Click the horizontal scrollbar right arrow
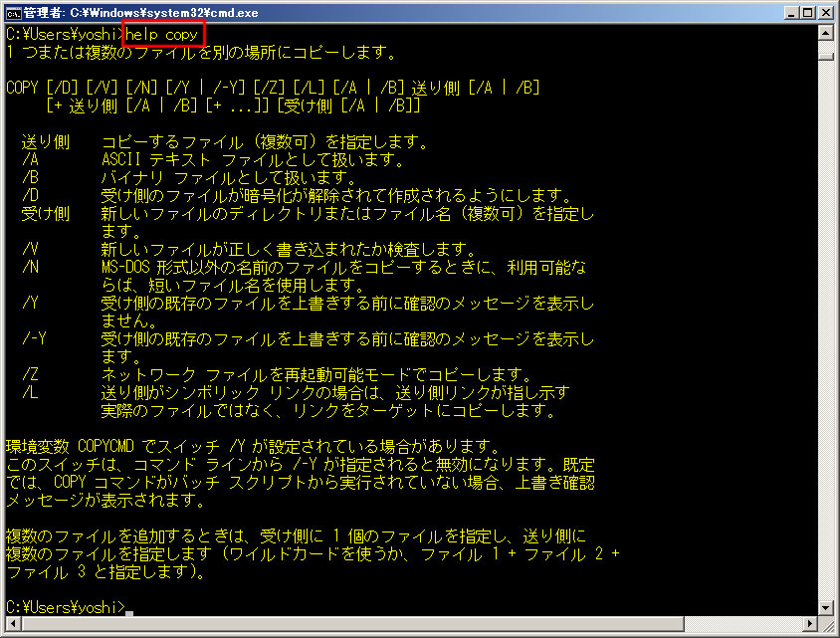840x638 pixels. (810, 623)
